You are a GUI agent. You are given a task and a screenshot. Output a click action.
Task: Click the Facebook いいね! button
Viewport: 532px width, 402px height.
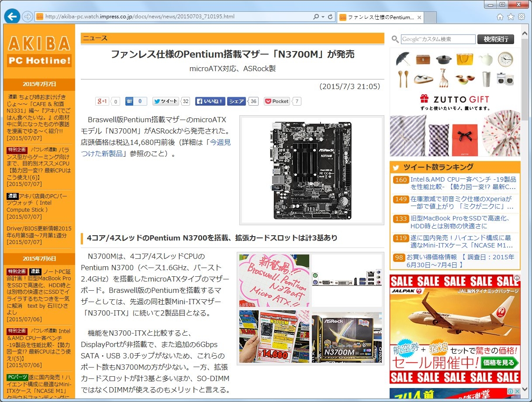tap(210, 101)
